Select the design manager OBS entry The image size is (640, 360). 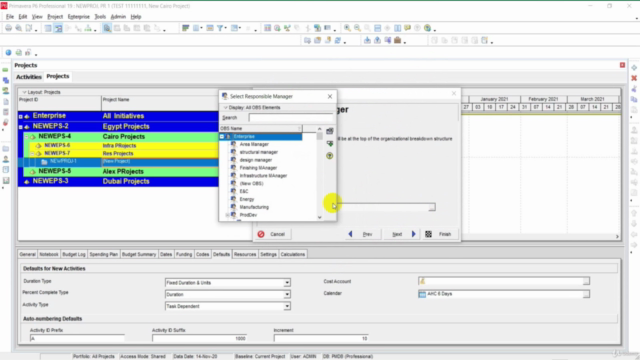point(256,160)
